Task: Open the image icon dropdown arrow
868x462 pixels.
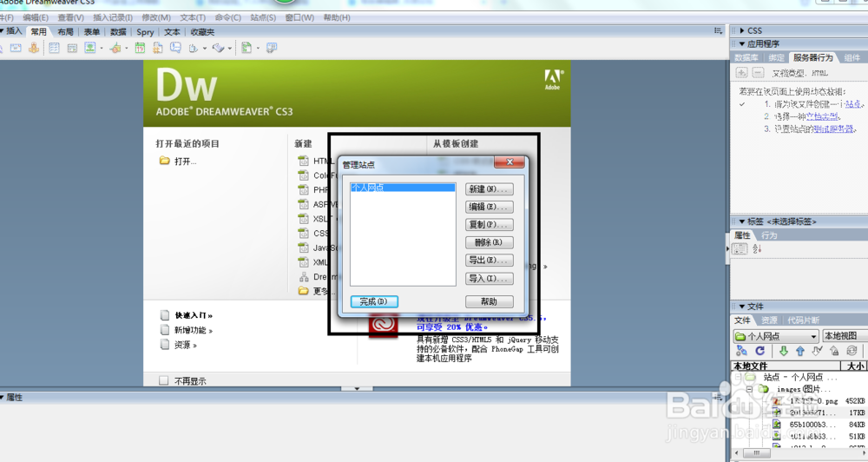Action: coord(102,49)
